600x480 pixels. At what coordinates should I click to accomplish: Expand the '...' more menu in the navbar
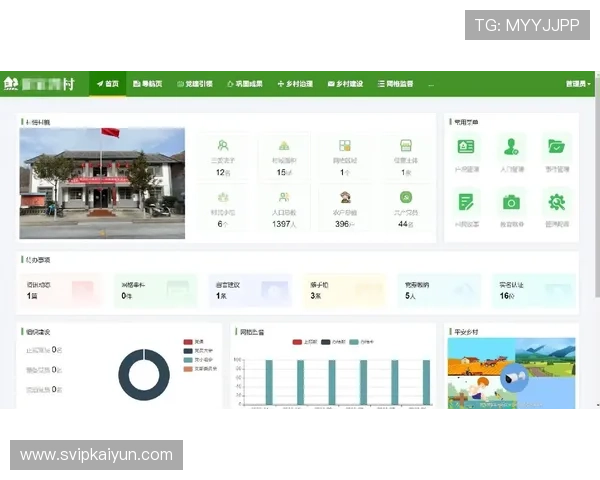coord(431,85)
